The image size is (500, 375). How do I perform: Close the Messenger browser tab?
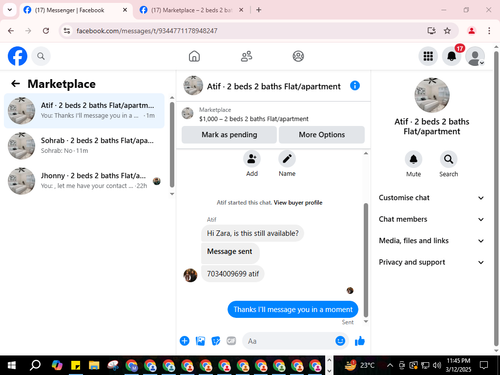[125, 10]
